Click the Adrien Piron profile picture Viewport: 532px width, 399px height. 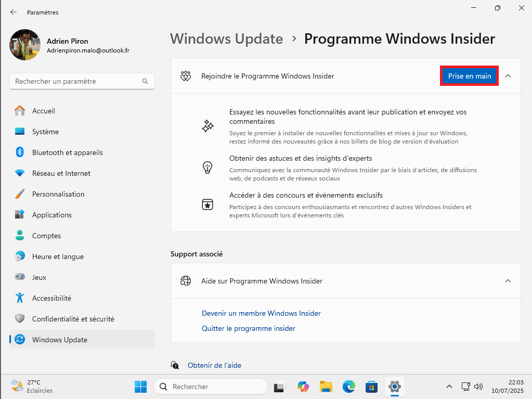25,45
